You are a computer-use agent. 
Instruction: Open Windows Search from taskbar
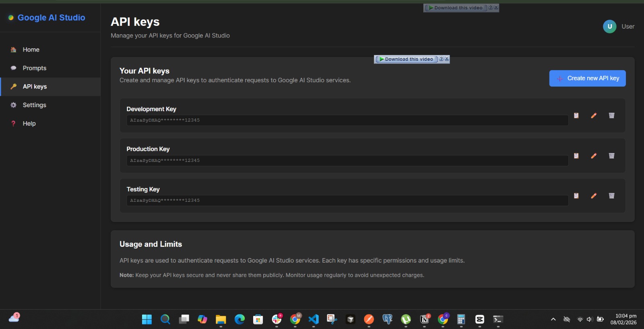(x=165, y=319)
